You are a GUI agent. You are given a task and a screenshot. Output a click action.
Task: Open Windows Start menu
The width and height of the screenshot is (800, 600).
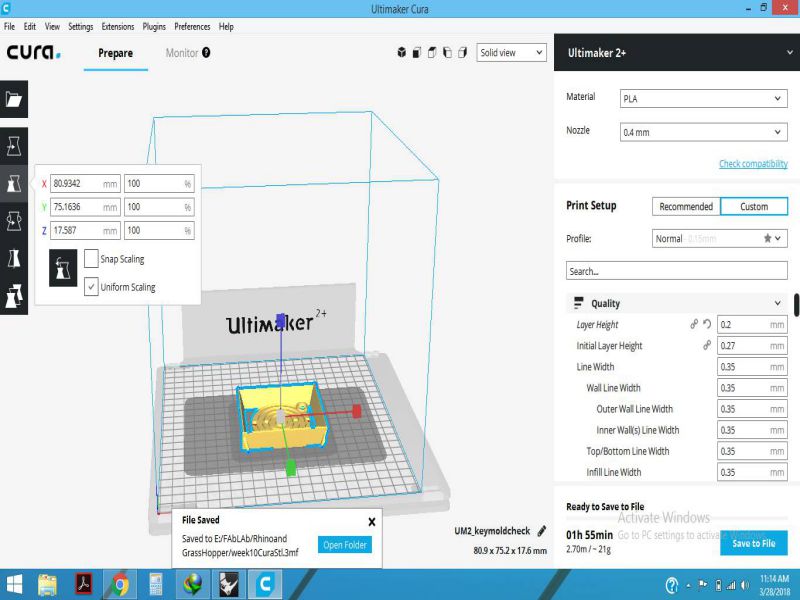[14, 585]
